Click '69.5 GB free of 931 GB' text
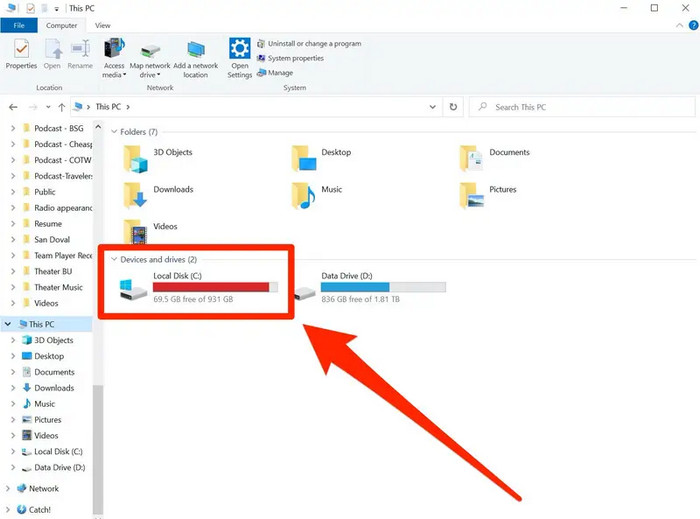The height and width of the screenshot is (519, 700). 193,299
